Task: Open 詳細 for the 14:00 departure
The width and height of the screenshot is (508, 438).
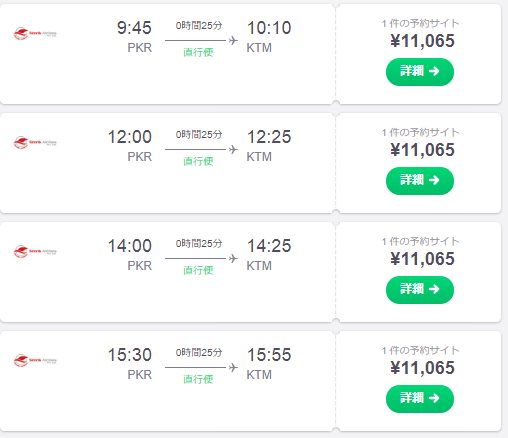Action: click(x=420, y=290)
